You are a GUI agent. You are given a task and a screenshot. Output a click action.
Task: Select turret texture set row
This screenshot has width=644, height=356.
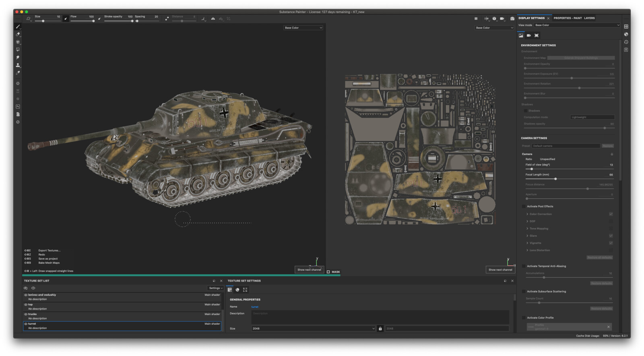(122, 326)
